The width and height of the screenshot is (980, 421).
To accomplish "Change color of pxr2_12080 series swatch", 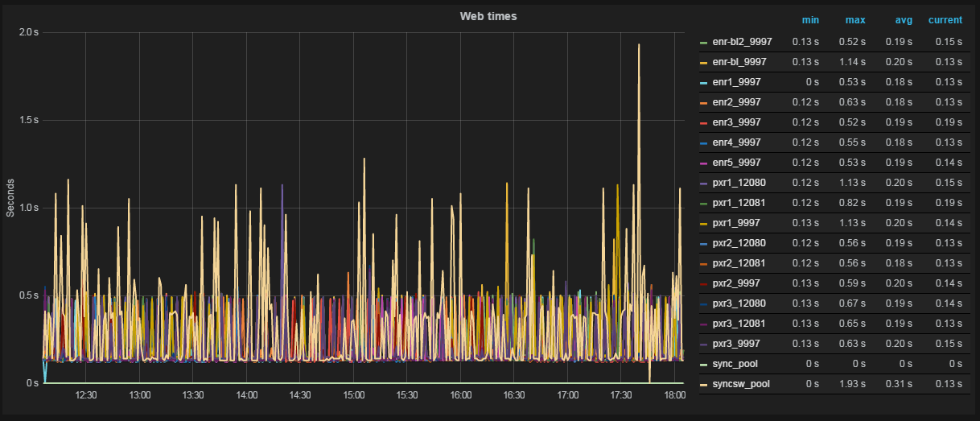I will (x=704, y=243).
